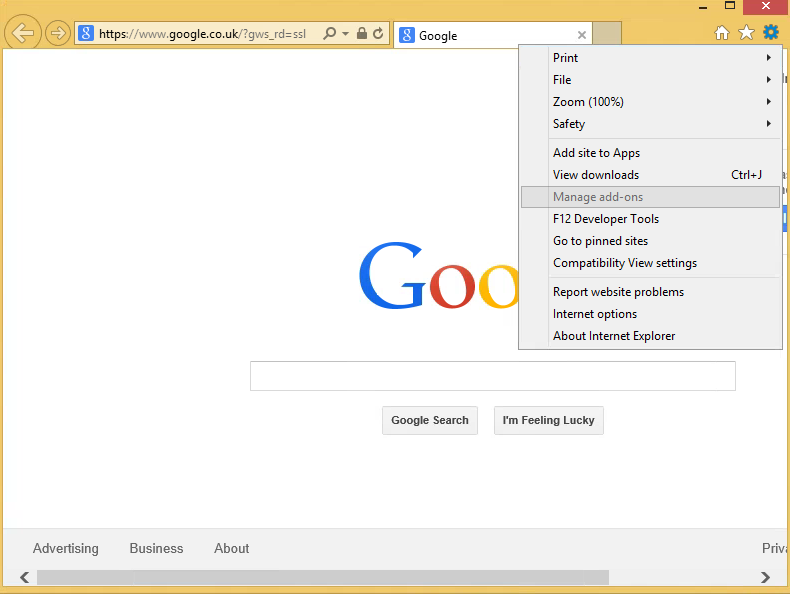
Task: Click the Google search input box
Action: coord(492,376)
